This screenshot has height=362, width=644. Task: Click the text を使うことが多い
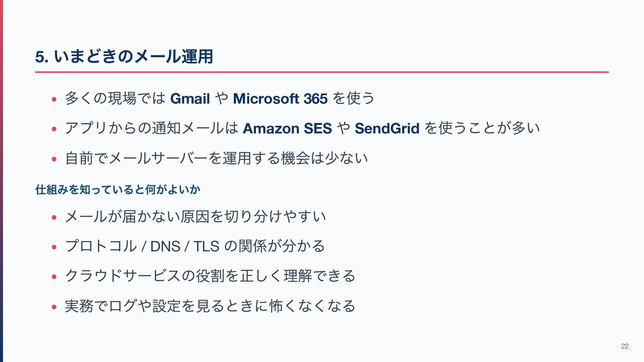[x=482, y=128]
